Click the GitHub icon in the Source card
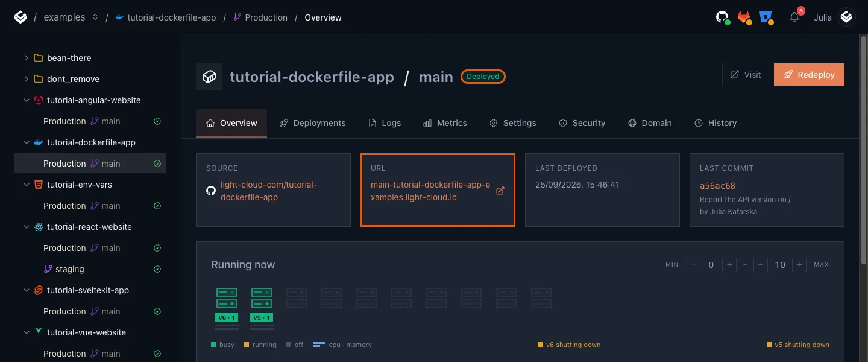This screenshot has width=868, height=362. 211,191
